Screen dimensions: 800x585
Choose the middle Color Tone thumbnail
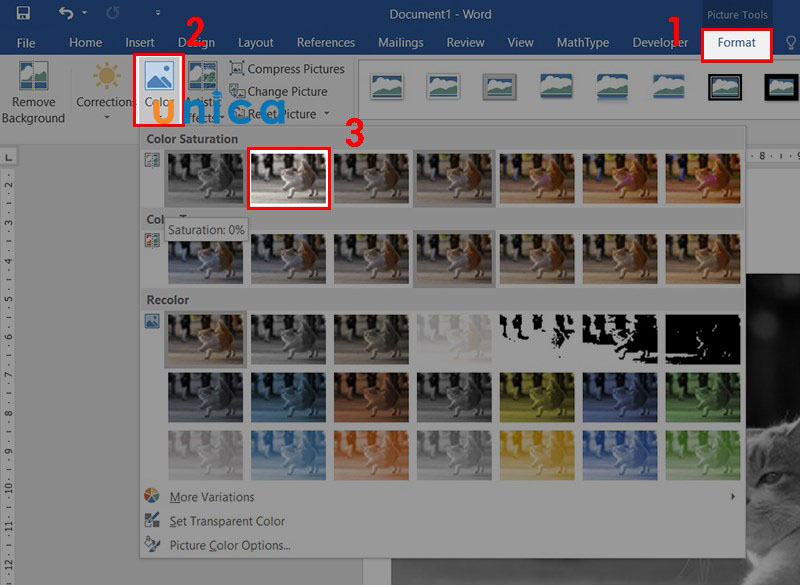(x=454, y=259)
